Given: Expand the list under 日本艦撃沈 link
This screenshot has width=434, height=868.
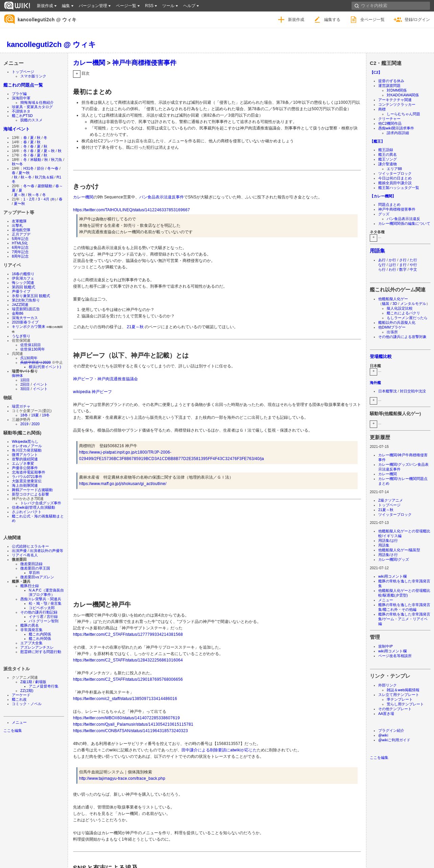Looking at the screenshot, I should pos(373,400).
